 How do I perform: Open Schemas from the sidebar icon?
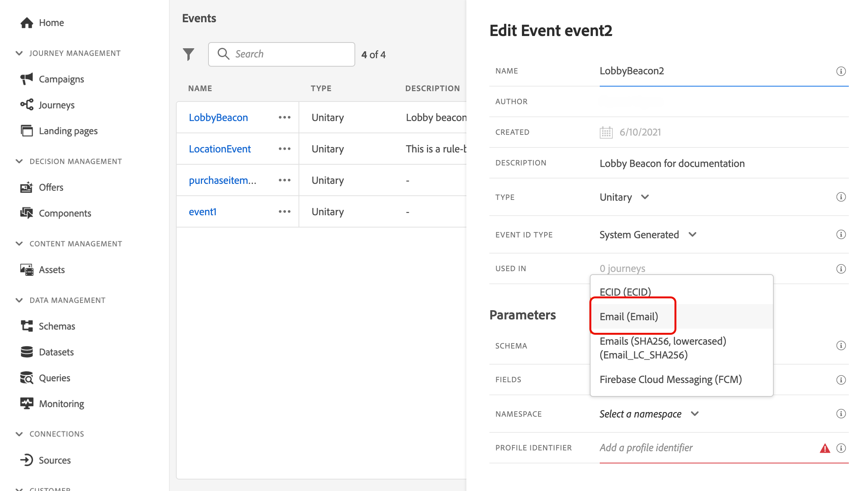pyautogui.click(x=26, y=326)
